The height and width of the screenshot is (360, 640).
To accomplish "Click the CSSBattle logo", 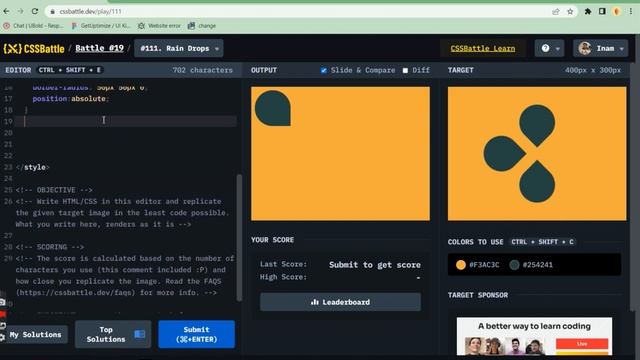I will 34,49.
